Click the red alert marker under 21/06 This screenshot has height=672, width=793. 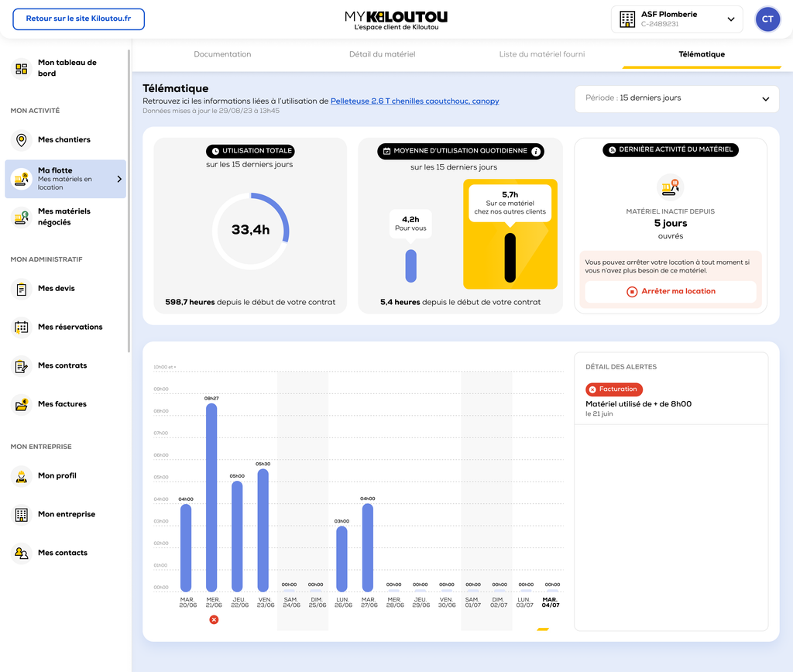pos(214,619)
